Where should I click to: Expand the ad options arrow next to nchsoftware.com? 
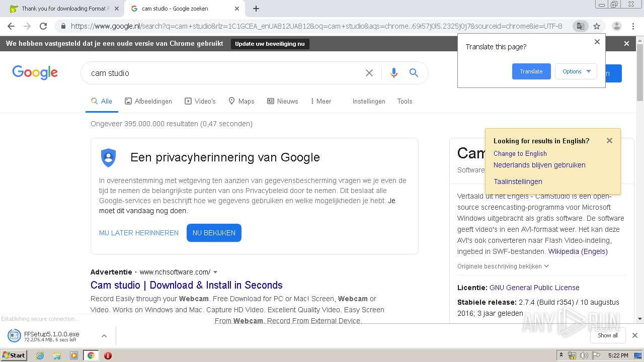(x=215, y=272)
